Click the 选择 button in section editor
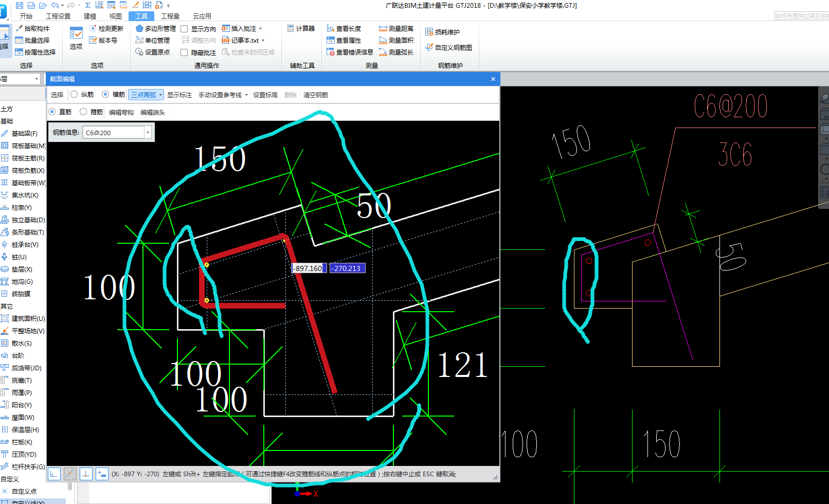829x504 pixels. (57, 95)
